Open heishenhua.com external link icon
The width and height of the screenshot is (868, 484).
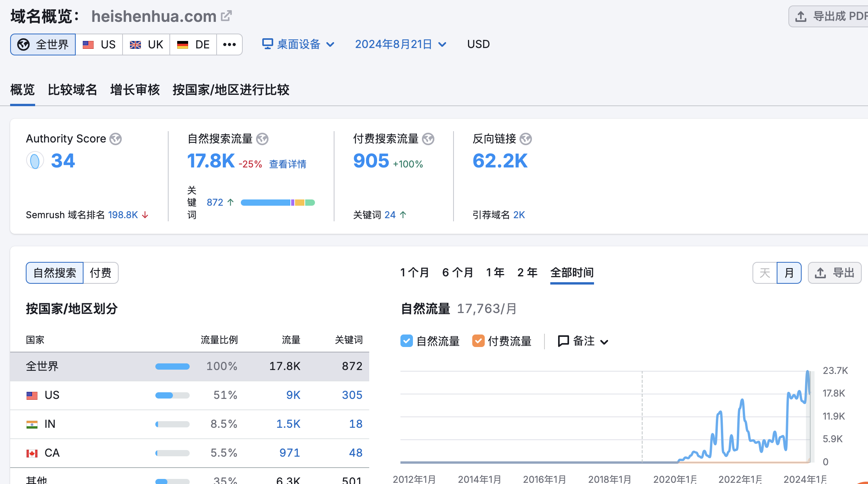(x=226, y=16)
